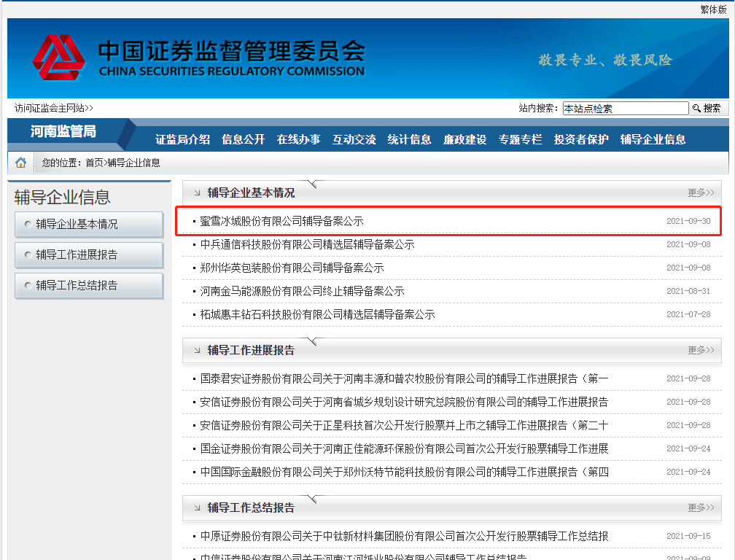Click date 2021-07-28 of 柘城惠丰钻石 row
The height and width of the screenshot is (560, 735).
point(688,314)
